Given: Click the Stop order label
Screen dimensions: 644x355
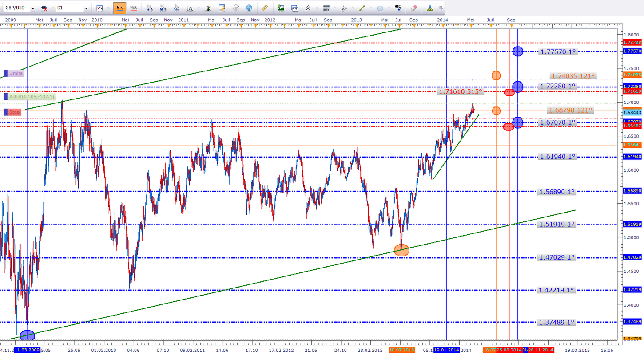Looking at the screenshot, I should [x=12, y=112].
